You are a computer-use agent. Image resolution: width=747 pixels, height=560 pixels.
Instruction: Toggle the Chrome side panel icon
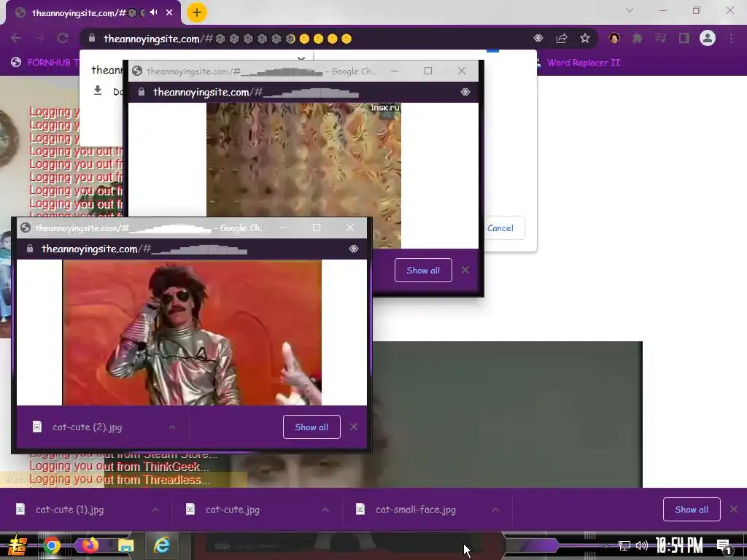tap(684, 38)
